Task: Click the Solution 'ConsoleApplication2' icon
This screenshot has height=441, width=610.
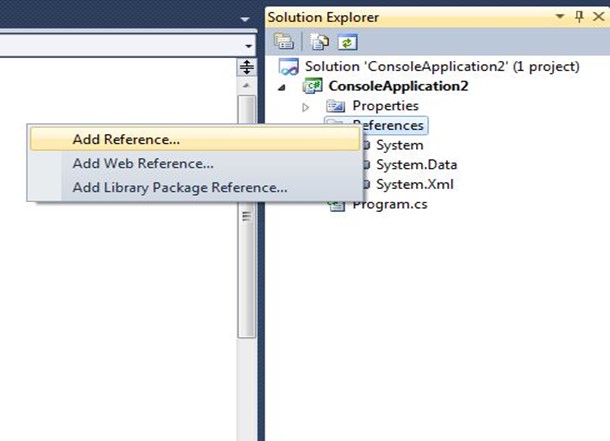Action: click(289, 67)
